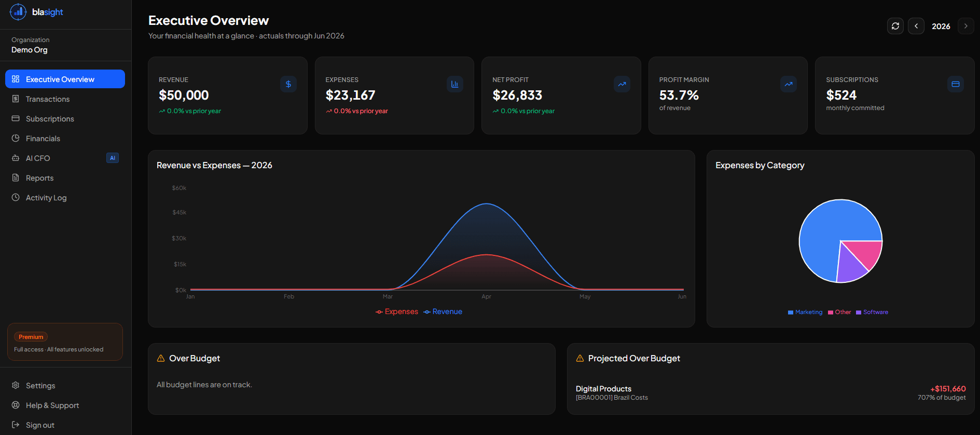
Task: Open Settings
Action: (65, 385)
